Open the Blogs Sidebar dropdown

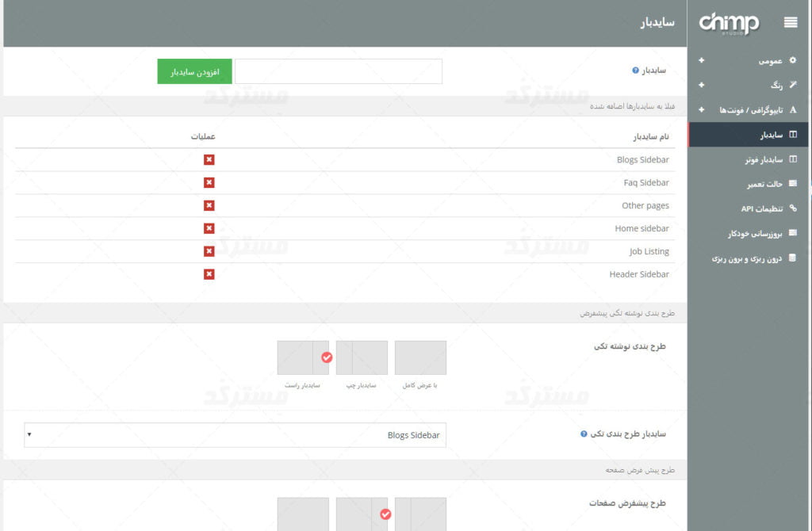235,435
